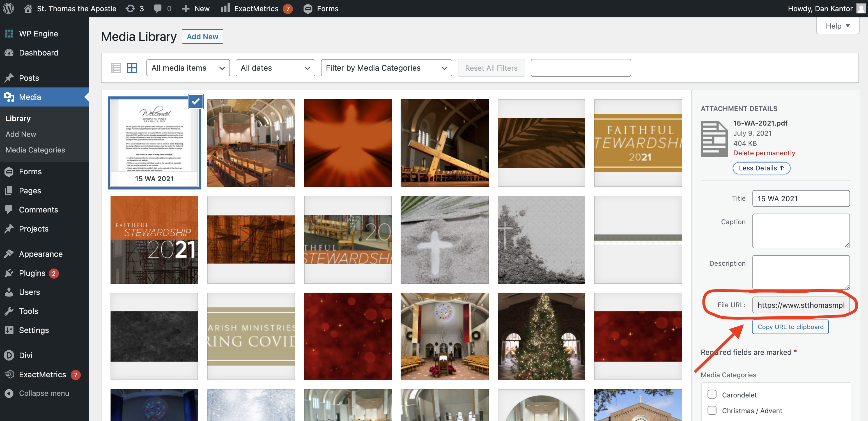Open the comments bubble icon in the admin bar
This screenshot has height=421, width=868.
(157, 9)
